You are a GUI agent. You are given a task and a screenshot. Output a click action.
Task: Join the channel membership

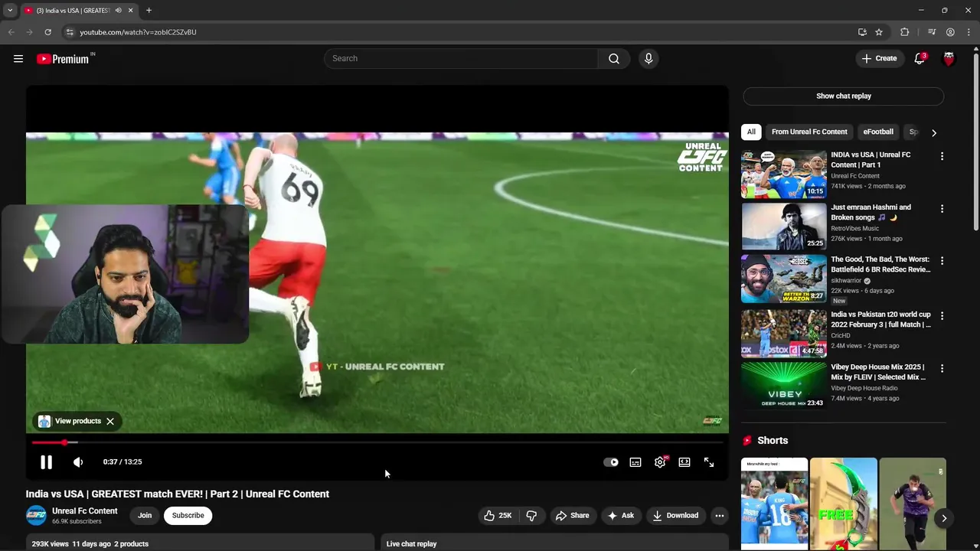pos(145,516)
